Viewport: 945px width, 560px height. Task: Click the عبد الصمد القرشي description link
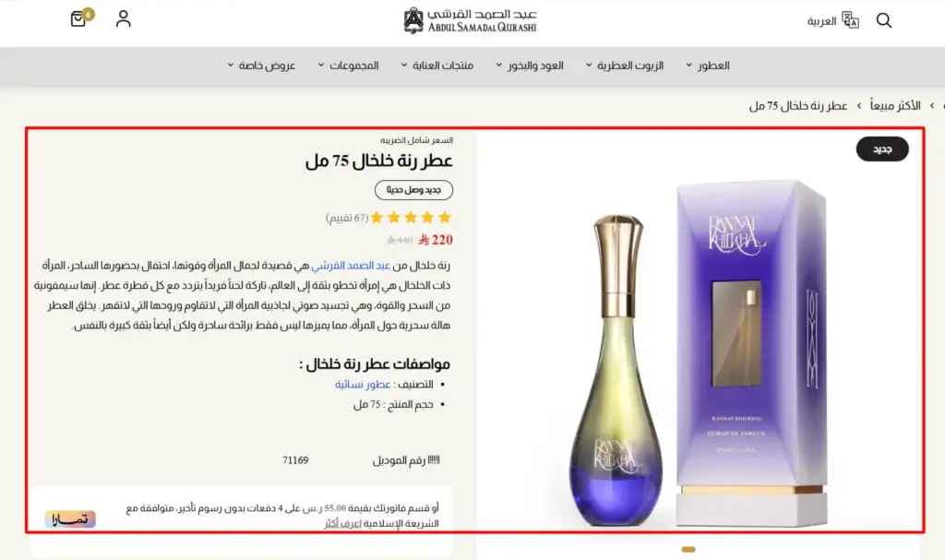[351, 265]
